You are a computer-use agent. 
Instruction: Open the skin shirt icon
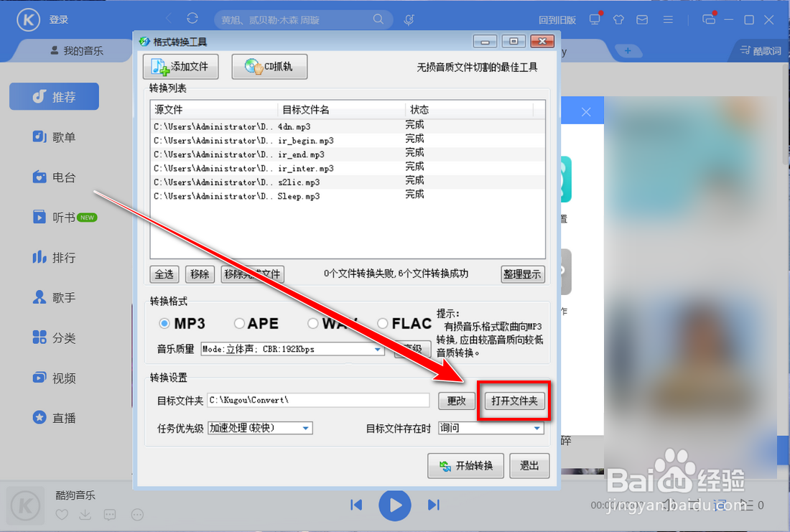[x=618, y=19]
